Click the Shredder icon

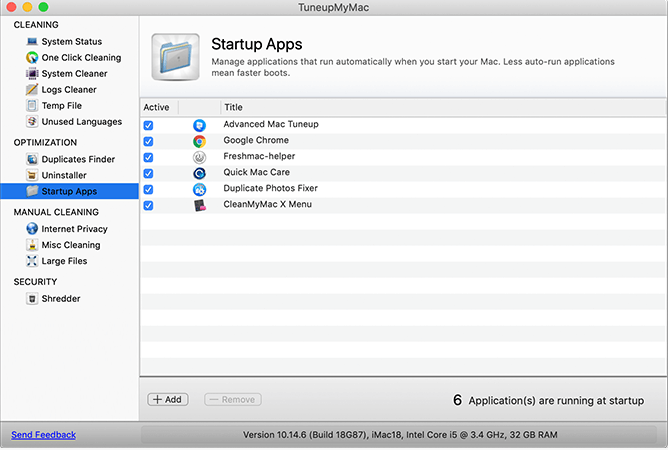[32, 298]
